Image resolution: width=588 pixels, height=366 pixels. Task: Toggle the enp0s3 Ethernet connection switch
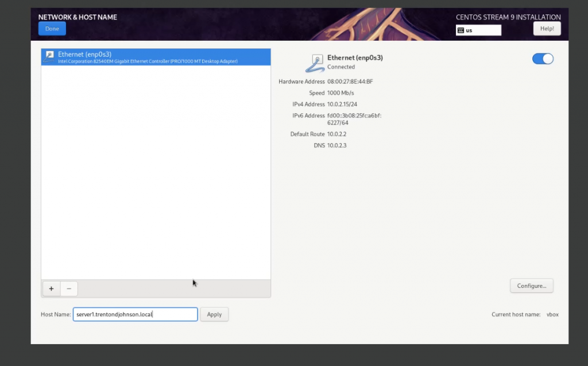543,59
